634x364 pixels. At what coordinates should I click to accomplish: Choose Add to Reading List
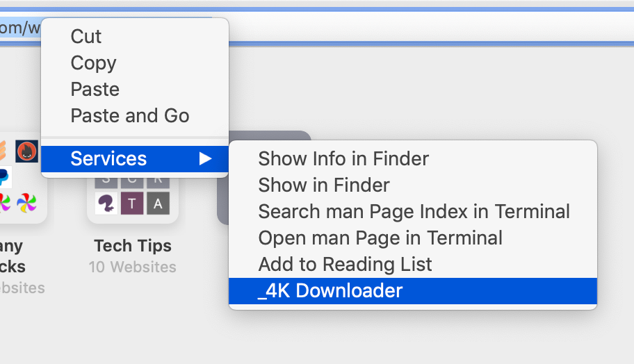[x=413, y=265]
